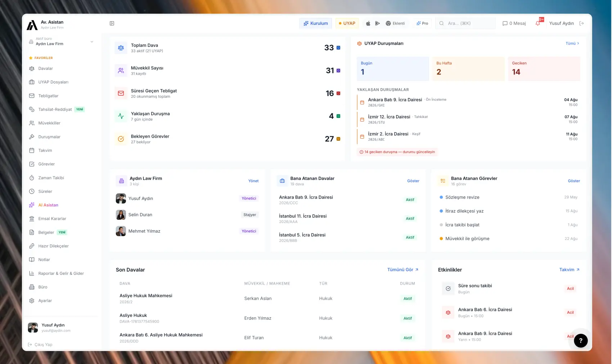This screenshot has height=364, width=612.
Task: Open the Chrome Eklenti extension
Action: [x=395, y=23]
